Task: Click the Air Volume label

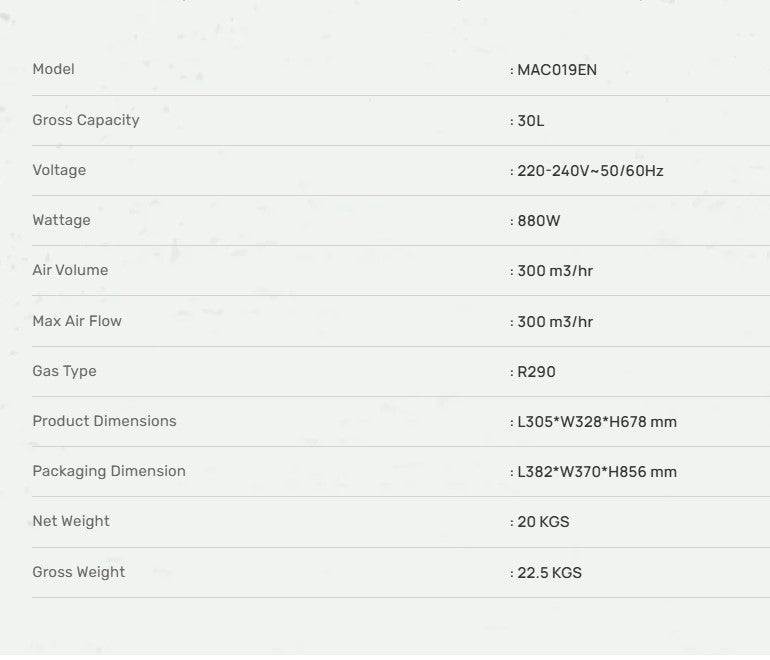Action: coord(70,270)
